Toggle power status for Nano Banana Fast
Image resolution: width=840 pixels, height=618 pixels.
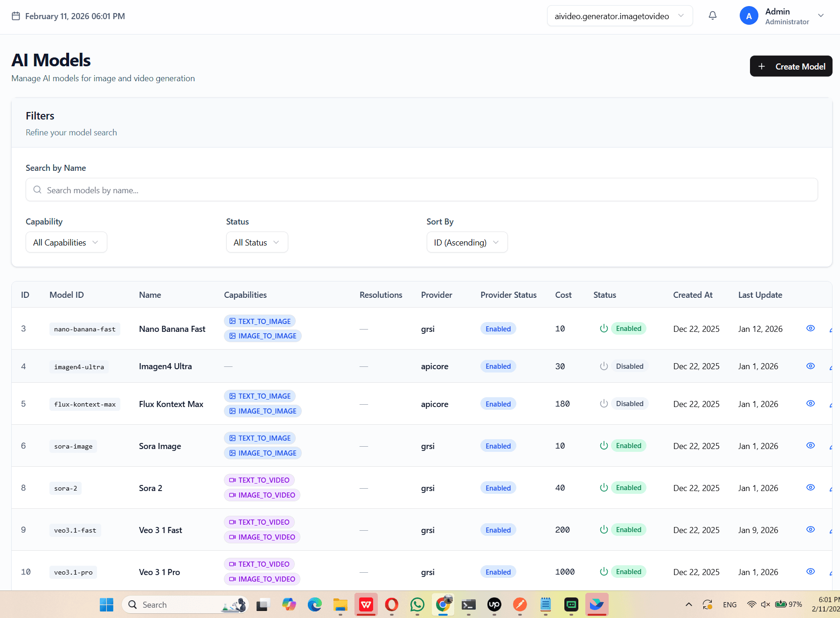click(604, 329)
